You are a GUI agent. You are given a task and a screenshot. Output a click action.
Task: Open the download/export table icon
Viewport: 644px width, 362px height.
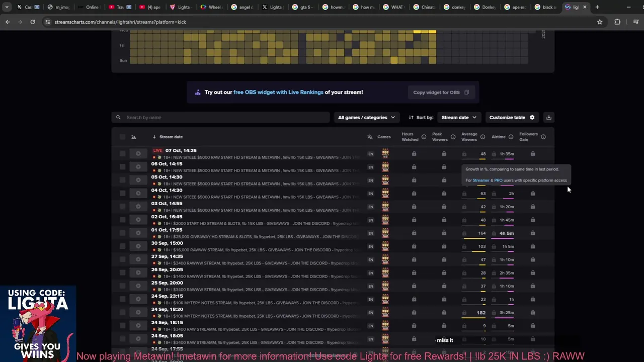549,117
